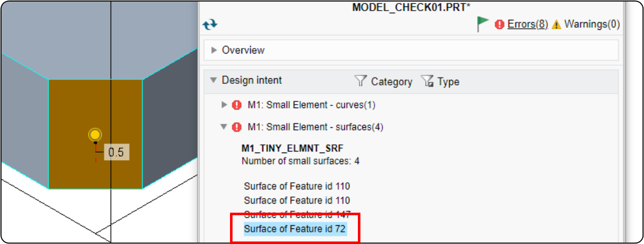644x244 pixels.
Task: Select Surface of Feature id 147
Action: 297,214
